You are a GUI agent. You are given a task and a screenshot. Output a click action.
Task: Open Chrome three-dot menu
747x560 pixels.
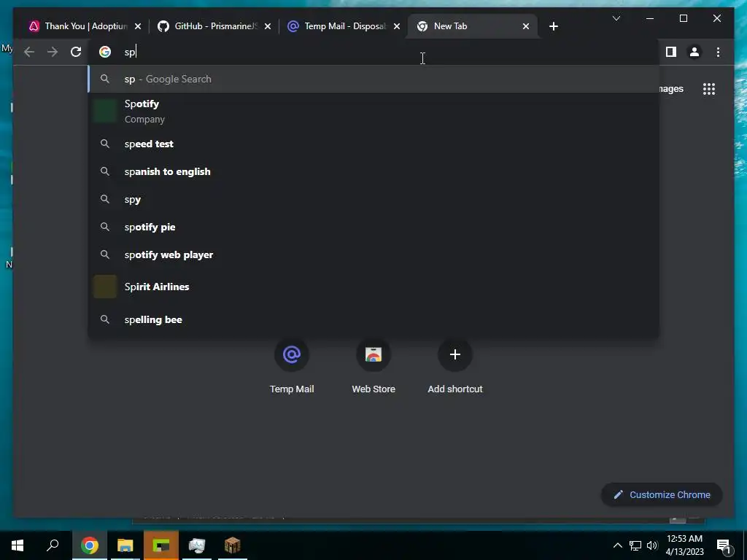pyautogui.click(x=718, y=52)
